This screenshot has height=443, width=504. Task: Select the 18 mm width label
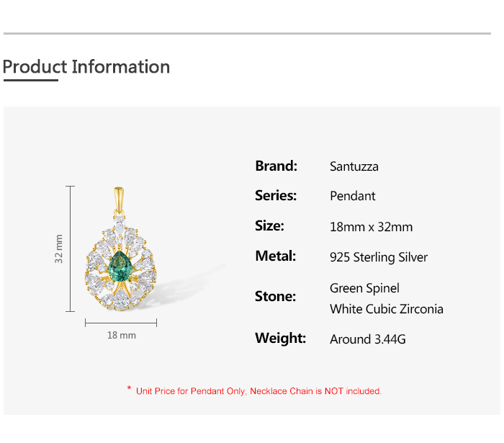121,335
